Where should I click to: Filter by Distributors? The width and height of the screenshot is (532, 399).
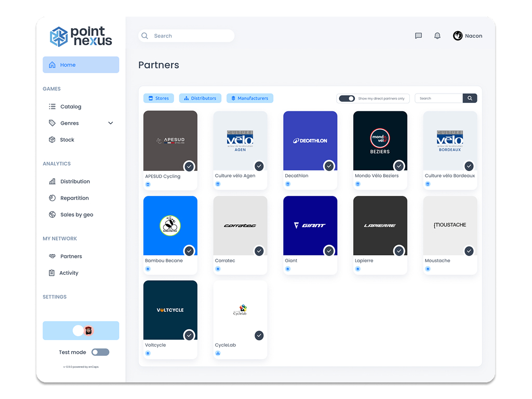[x=200, y=98]
